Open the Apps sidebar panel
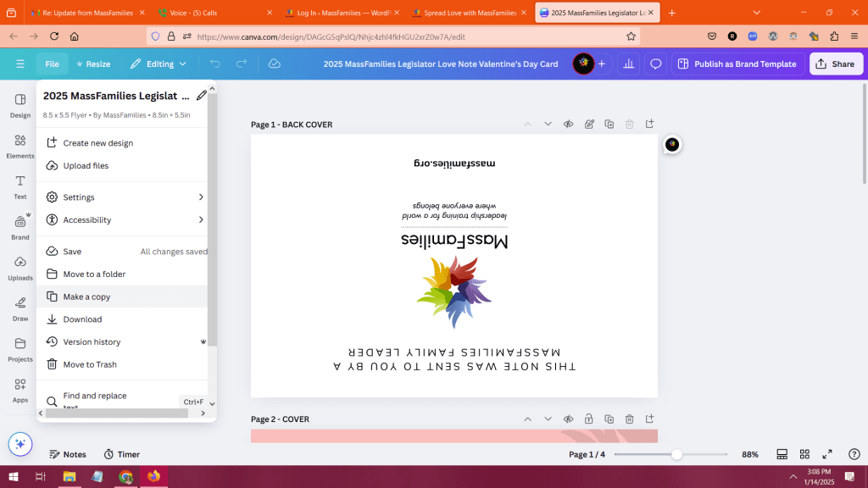Screen dimensions: 868x488 (20, 390)
